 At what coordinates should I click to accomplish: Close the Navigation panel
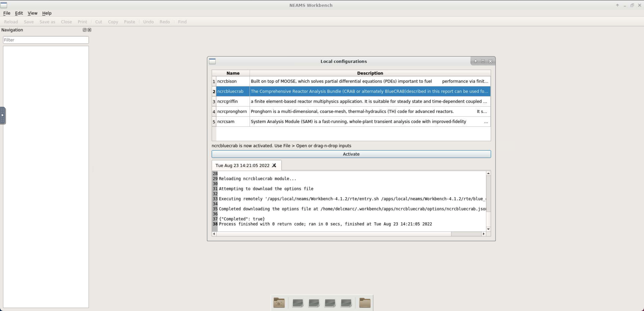pos(89,30)
